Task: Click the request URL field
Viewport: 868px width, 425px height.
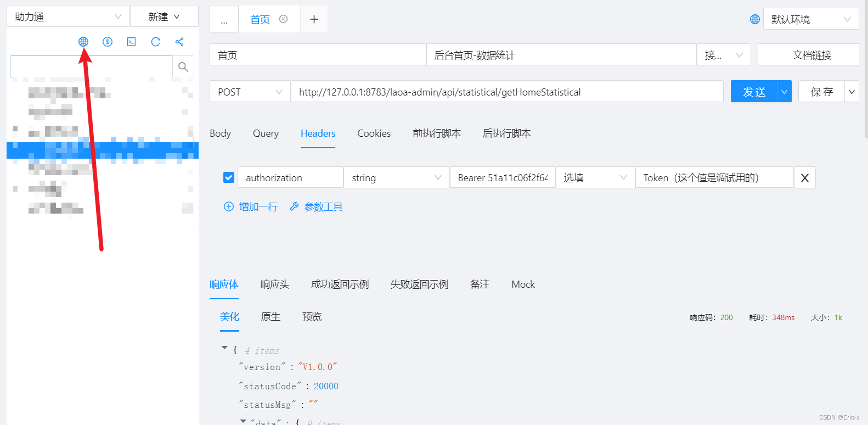Action: 507,92
